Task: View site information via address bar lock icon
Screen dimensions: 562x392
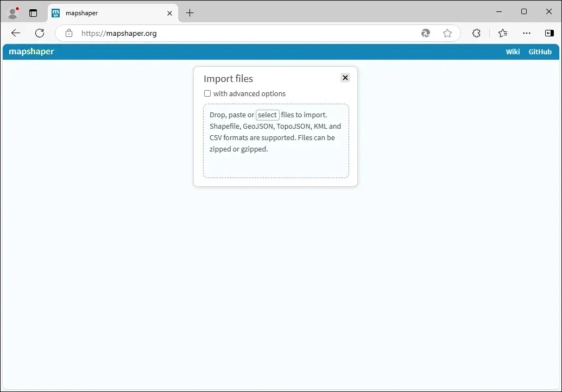Action: pos(68,33)
